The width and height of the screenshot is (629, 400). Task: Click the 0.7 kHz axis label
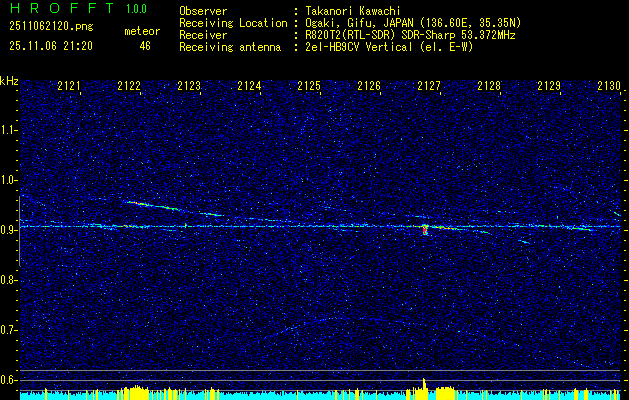pyautogui.click(x=7, y=330)
